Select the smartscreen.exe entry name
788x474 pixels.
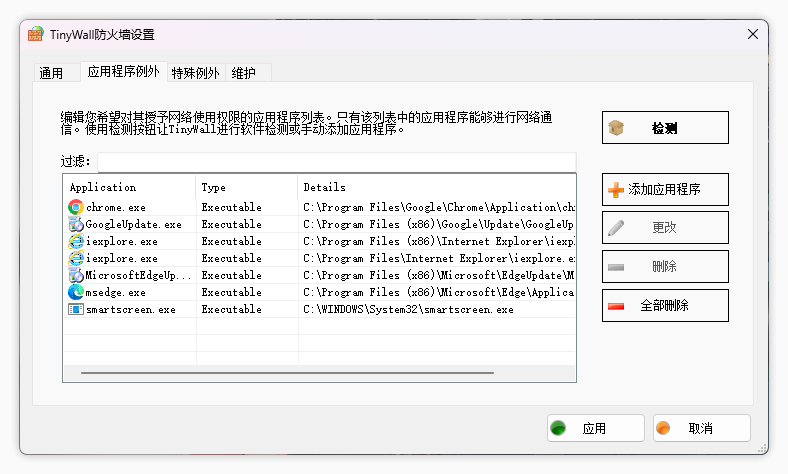131,310
